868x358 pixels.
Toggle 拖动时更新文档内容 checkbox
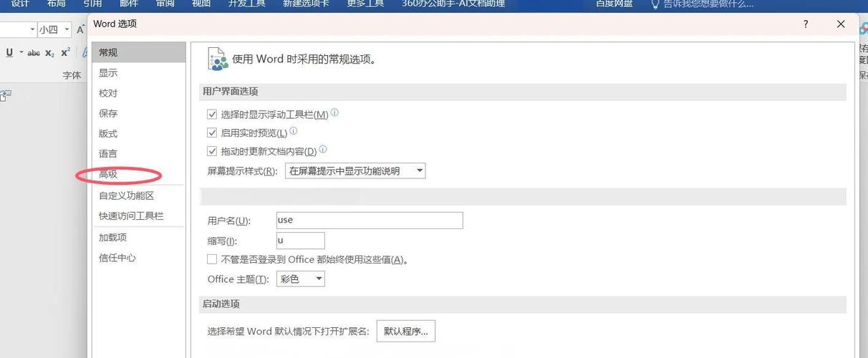(212, 151)
